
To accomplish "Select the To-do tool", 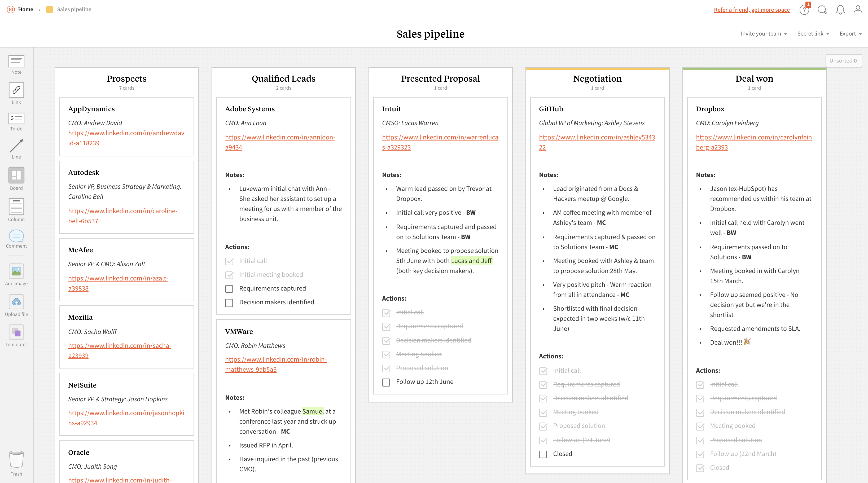I will coord(16,122).
